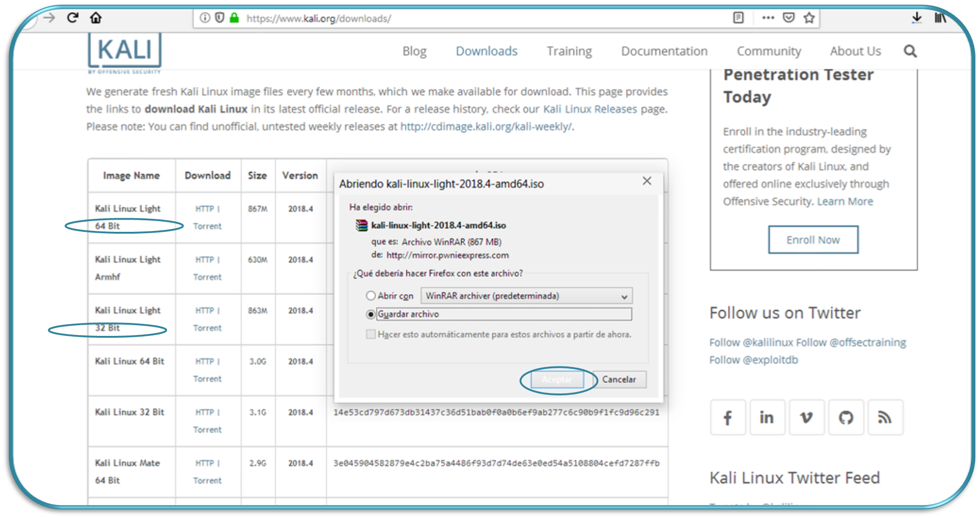
Task: Click file name kali-linux-light-2018.4-amd64.iso in dialog
Action: pos(438,225)
